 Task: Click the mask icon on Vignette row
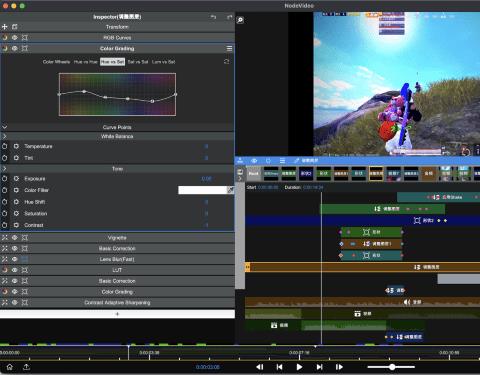click(x=25, y=238)
